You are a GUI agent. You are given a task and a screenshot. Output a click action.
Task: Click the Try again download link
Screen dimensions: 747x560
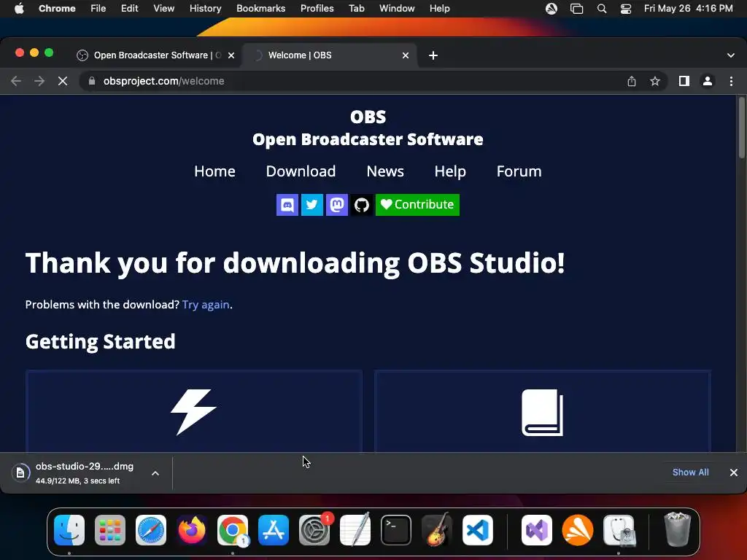point(206,305)
